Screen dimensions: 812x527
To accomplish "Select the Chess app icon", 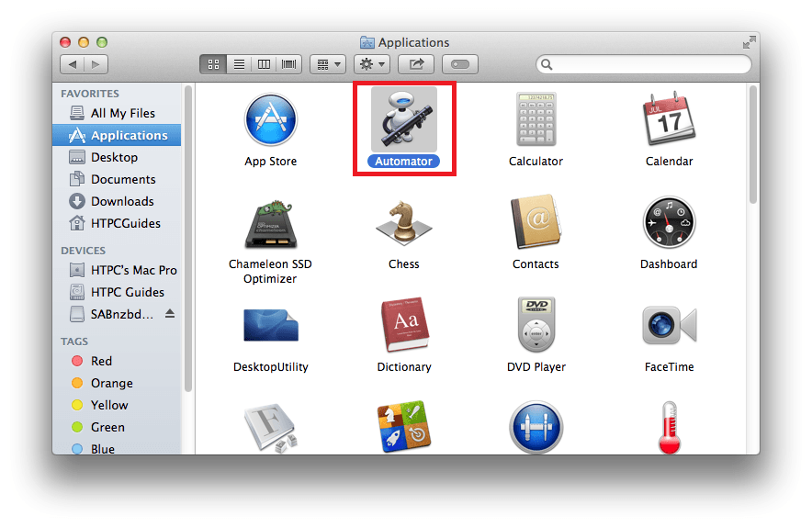I will [x=403, y=222].
